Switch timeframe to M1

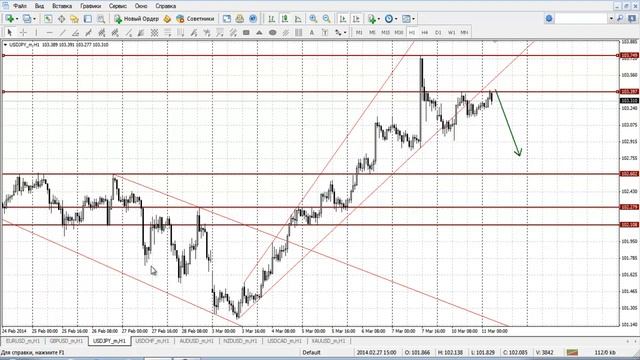point(359,32)
